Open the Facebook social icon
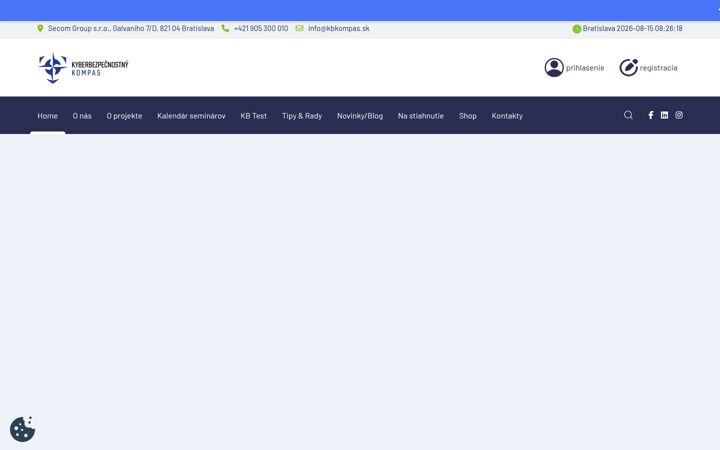 click(x=651, y=115)
